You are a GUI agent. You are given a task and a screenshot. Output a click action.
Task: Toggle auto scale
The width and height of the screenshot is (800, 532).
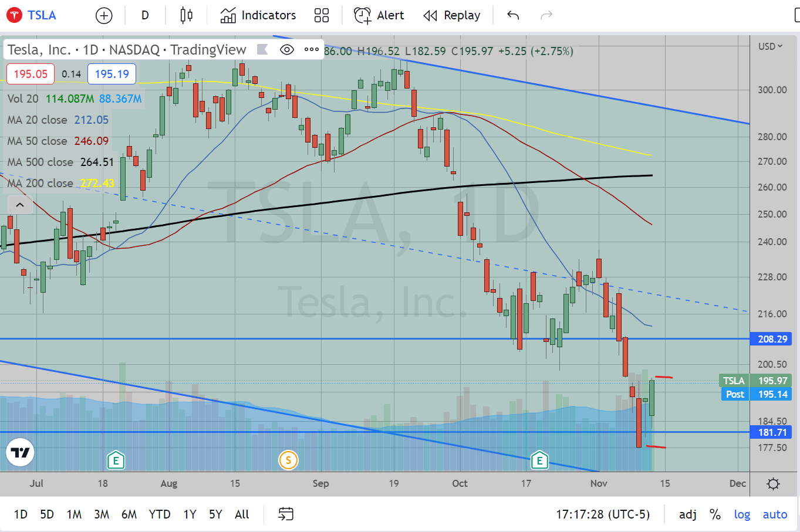[775, 514]
